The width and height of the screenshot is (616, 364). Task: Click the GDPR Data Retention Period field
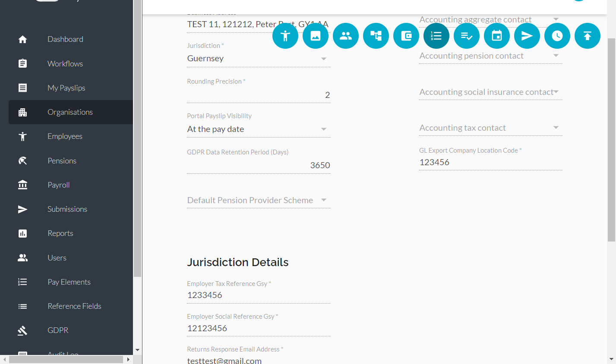coord(259,165)
